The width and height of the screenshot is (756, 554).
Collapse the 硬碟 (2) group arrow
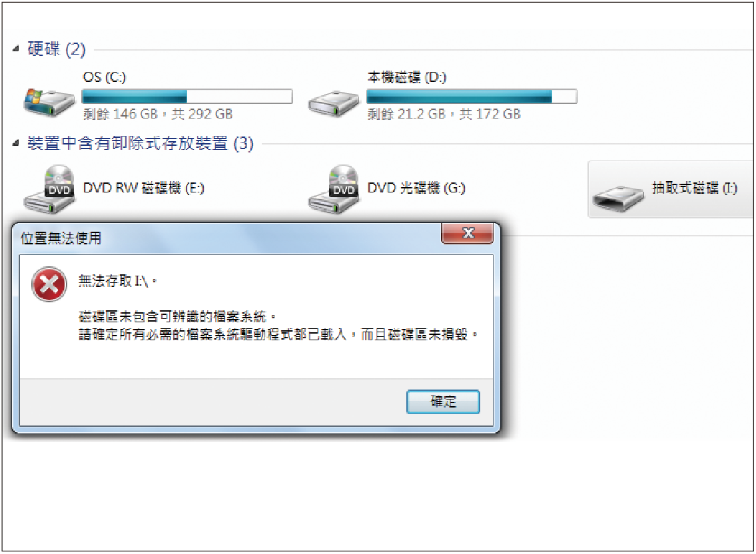pos(16,48)
